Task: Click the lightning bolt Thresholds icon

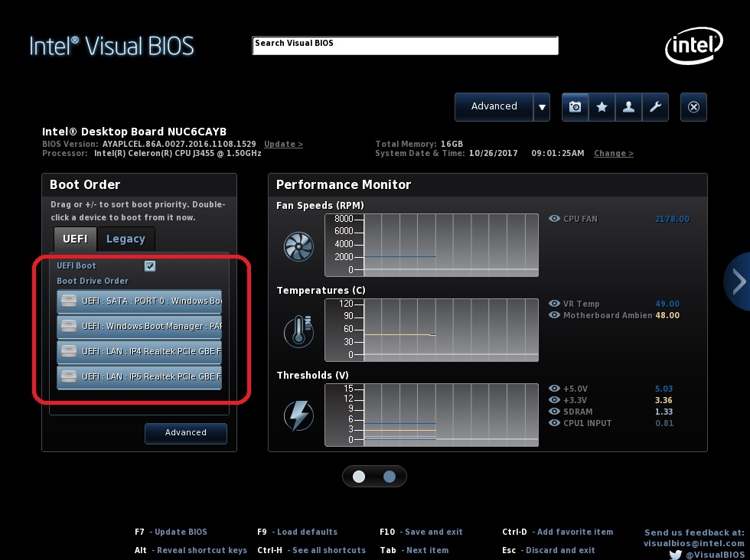Action: 298,415
